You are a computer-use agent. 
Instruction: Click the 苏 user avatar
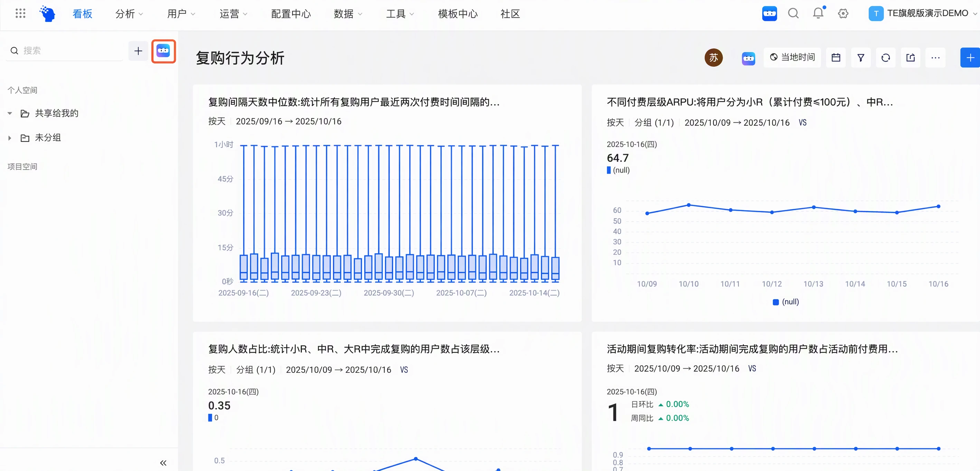[713, 58]
